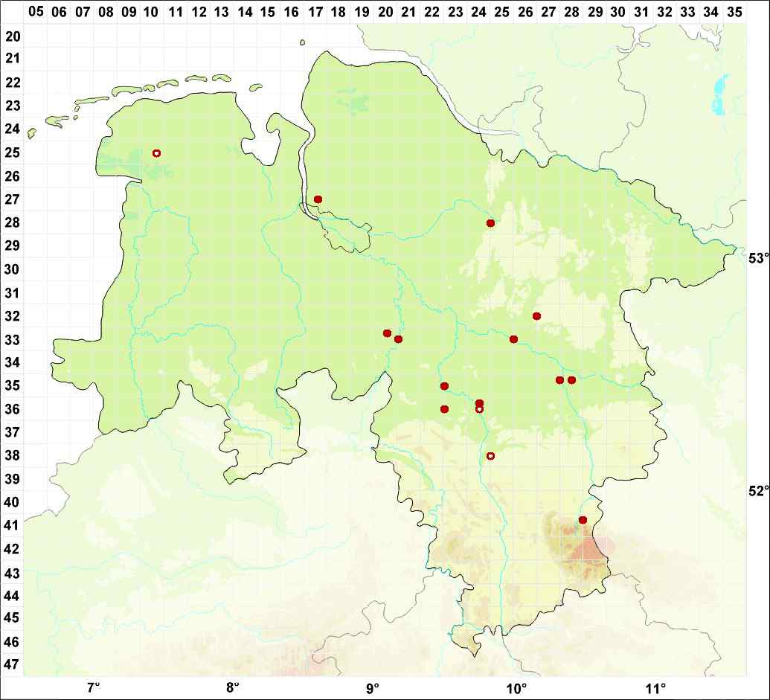Click row label 37
This screenshot has width=770, height=700.
tap(13, 432)
